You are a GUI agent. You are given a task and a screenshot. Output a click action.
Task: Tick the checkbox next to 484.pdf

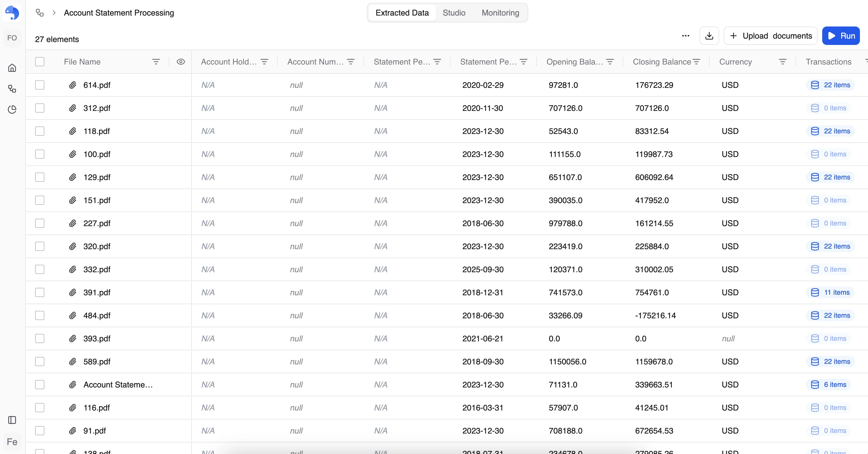(x=40, y=315)
